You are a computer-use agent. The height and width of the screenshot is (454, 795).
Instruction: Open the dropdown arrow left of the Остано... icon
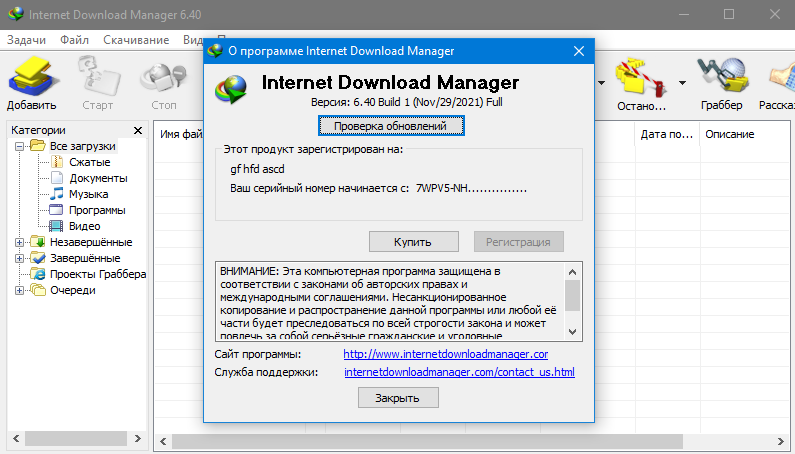(x=601, y=83)
